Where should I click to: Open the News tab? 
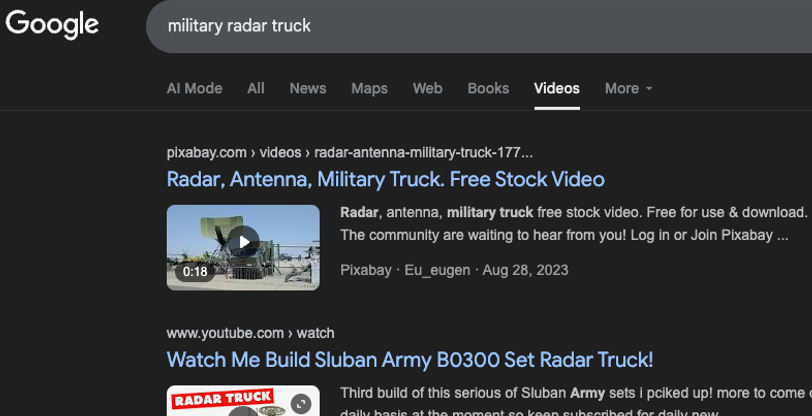coord(308,89)
